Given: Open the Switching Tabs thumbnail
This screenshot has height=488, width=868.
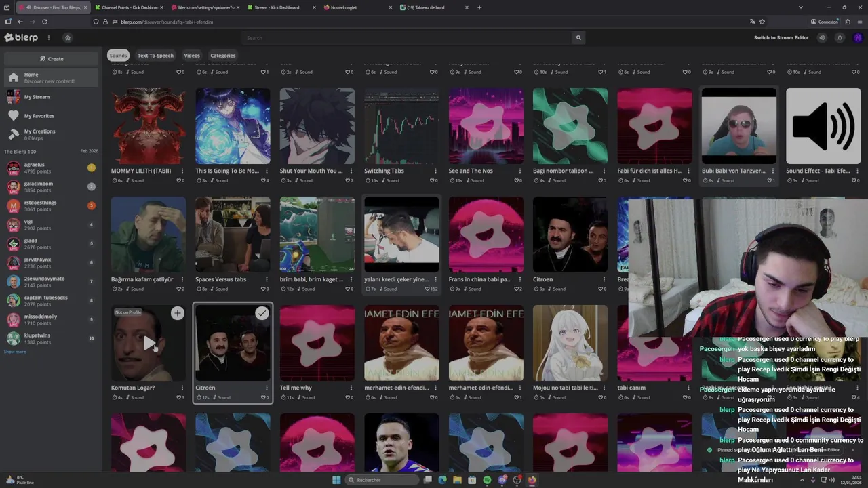Looking at the screenshot, I should click(x=401, y=126).
